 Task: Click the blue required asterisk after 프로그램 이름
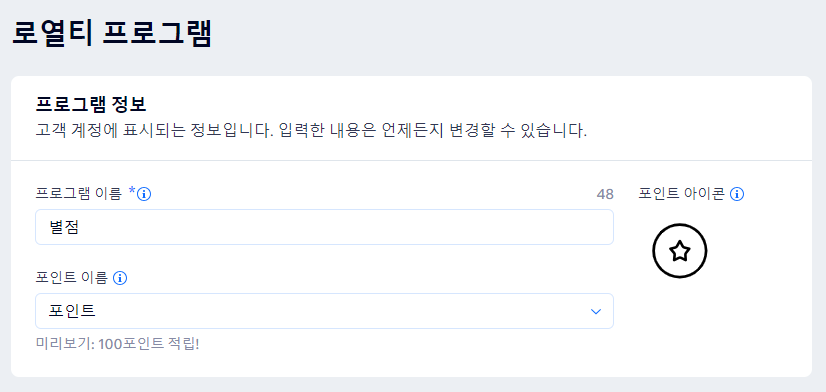[x=132, y=191]
